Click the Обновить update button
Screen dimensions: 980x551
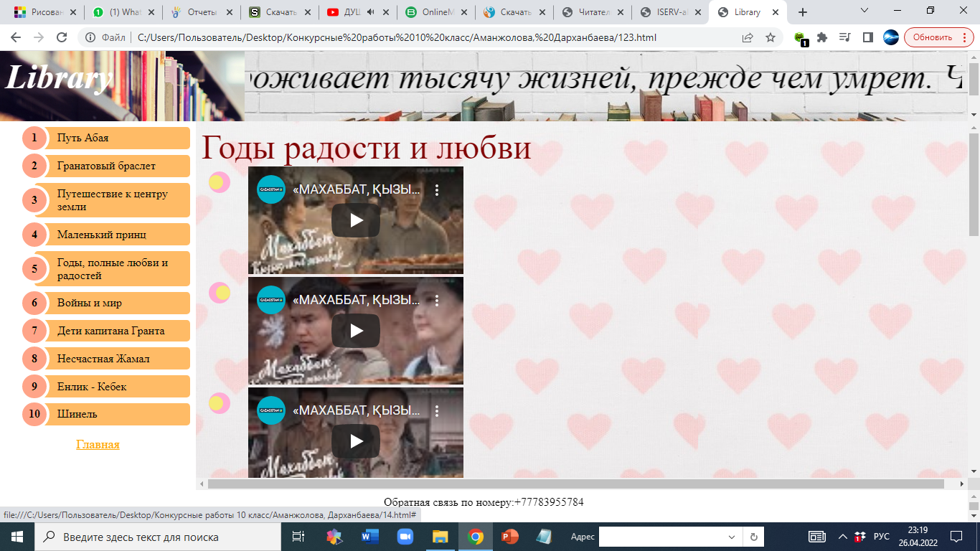tap(939, 37)
